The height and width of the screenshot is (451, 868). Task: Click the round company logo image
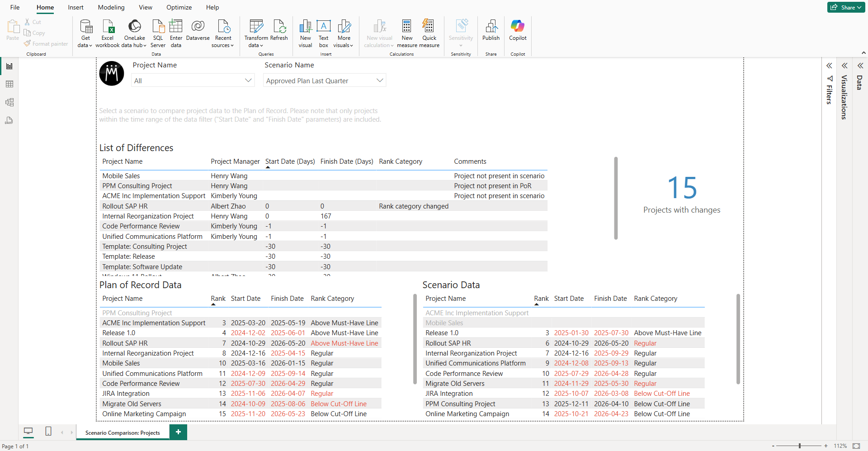pos(112,73)
